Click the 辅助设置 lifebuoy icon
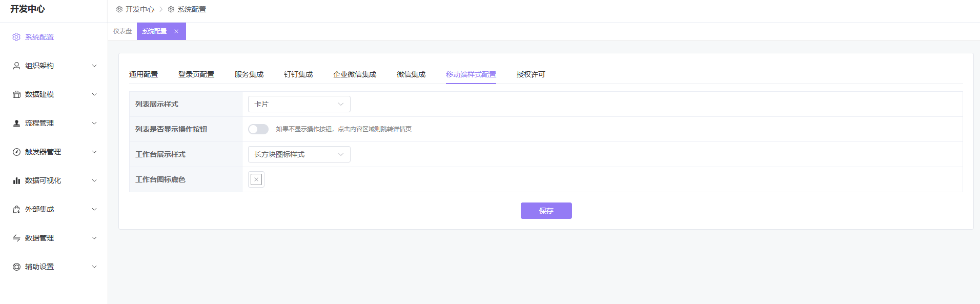980x304 pixels. 16,267
